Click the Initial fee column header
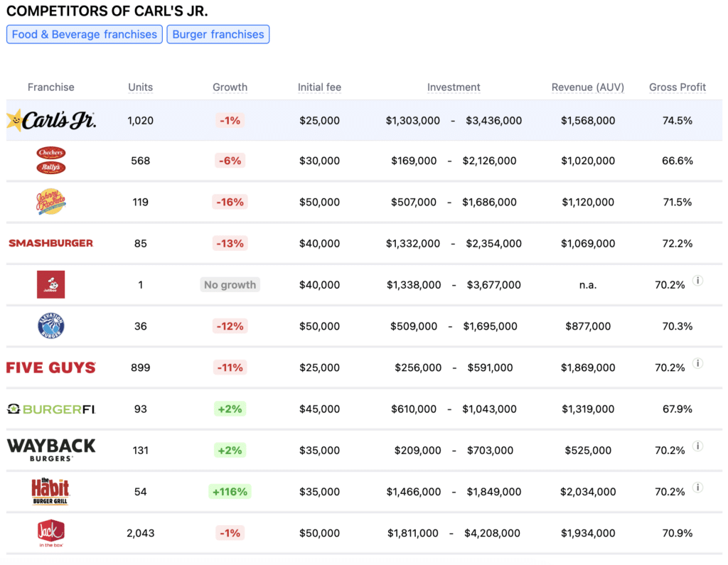 pyautogui.click(x=319, y=87)
